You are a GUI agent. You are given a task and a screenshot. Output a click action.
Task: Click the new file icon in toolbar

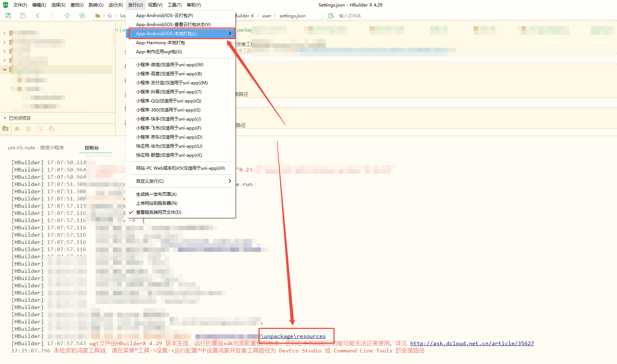(x=8, y=16)
